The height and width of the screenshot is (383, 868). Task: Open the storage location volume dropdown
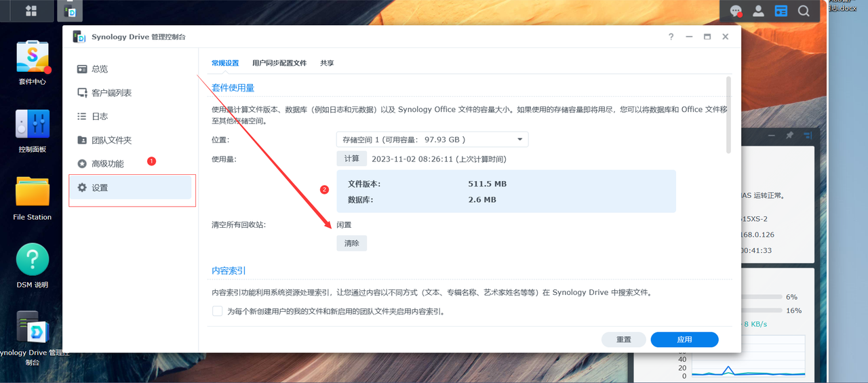432,140
